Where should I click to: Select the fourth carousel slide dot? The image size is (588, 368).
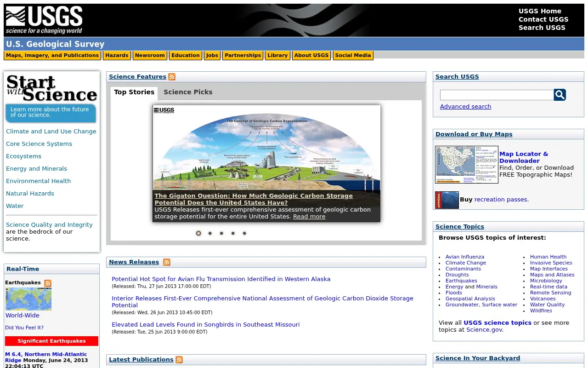[233, 233]
